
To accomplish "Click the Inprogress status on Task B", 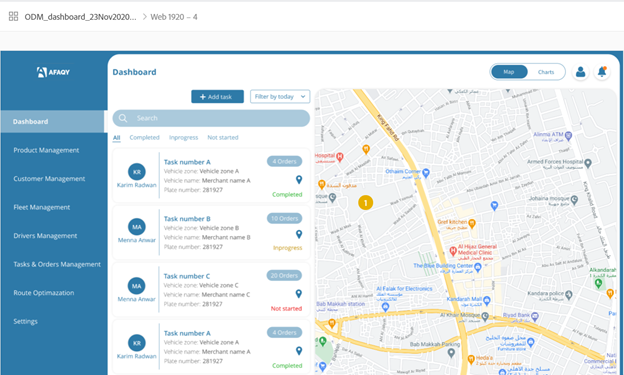I will tap(287, 248).
